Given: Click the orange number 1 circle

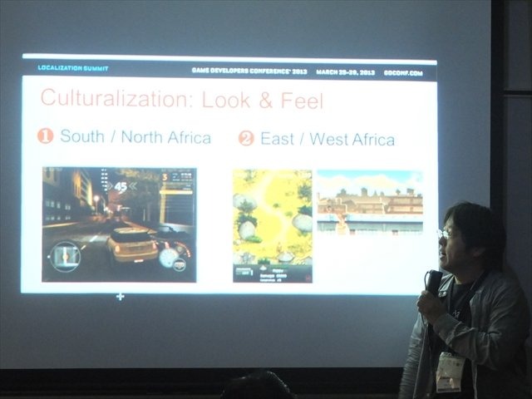Looking at the screenshot, I should click(46, 135).
